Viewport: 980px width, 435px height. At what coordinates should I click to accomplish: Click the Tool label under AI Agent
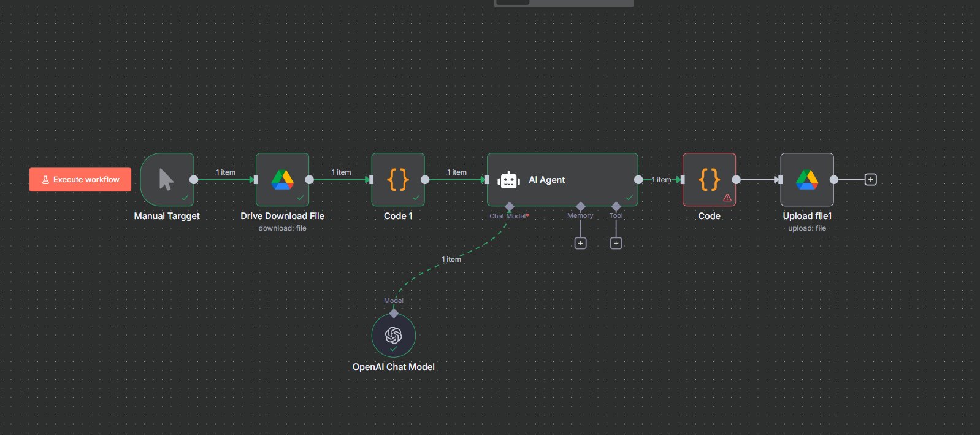point(616,216)
